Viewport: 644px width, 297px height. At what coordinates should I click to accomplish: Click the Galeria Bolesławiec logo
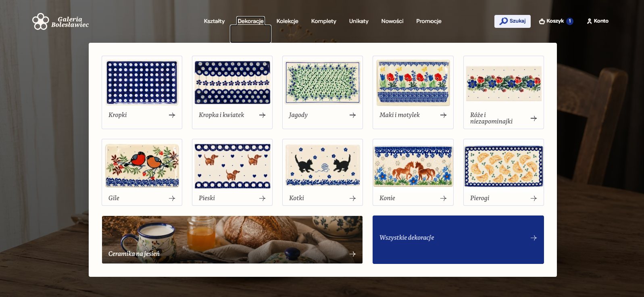[60, 21]
